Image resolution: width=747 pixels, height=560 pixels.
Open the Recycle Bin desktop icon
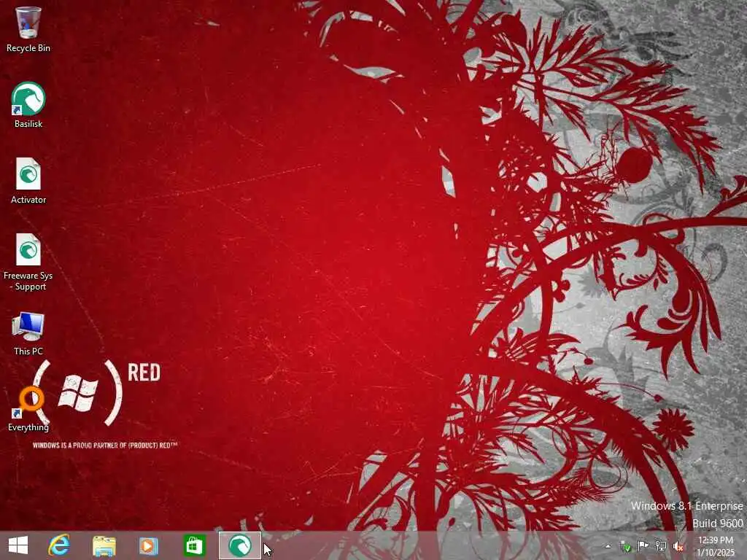tap(28, 29)
